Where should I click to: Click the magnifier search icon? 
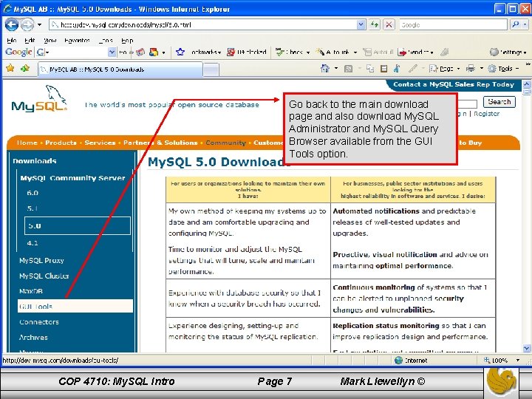(515, 24)
